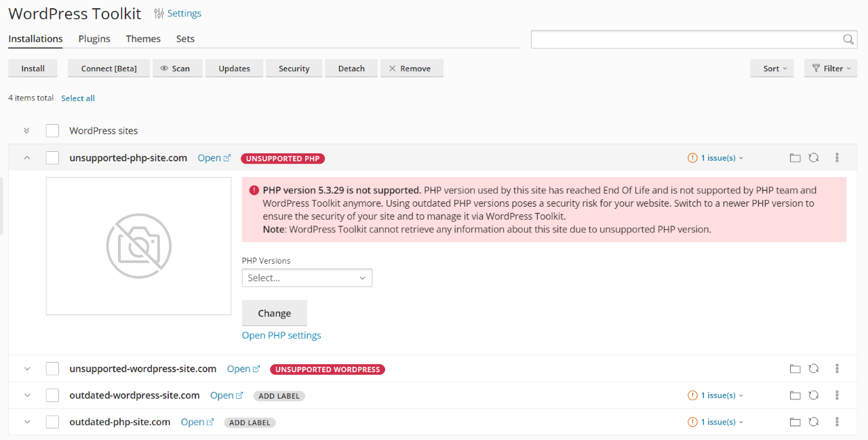Click the WordPress Toolkit Settings sliders icon
The height and width of the screenshot is (440, 868).
coord(159,13)
